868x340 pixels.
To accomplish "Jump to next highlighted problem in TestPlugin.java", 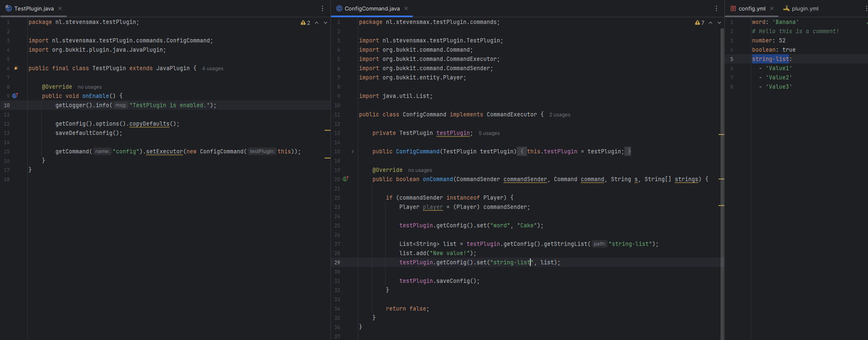I will click(x=325, y=23).
